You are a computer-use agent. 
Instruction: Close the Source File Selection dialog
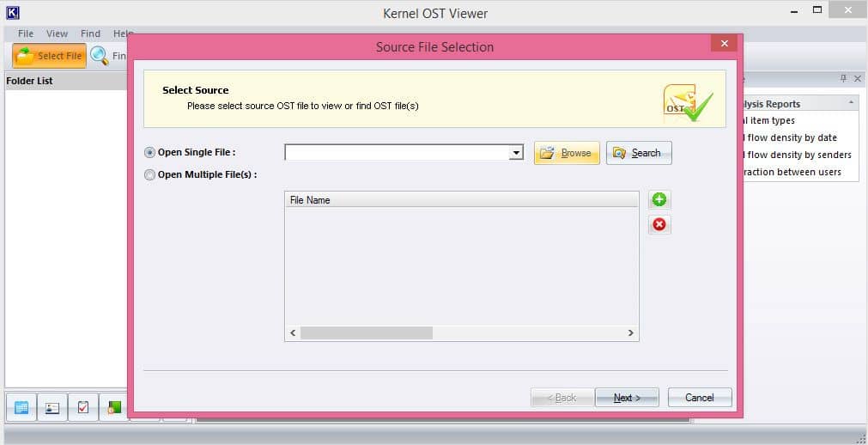[x=724, y=43]
